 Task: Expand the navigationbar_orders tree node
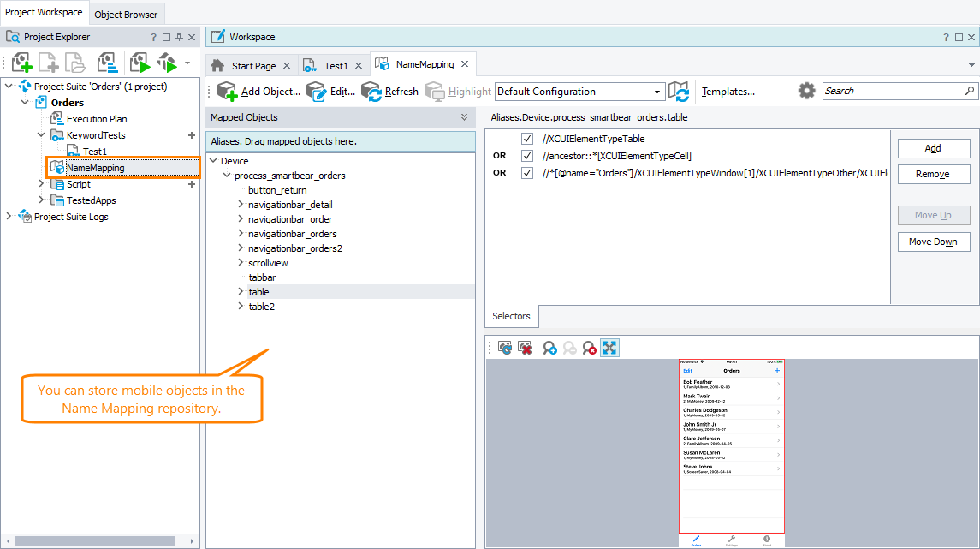[x=240, y=233]
